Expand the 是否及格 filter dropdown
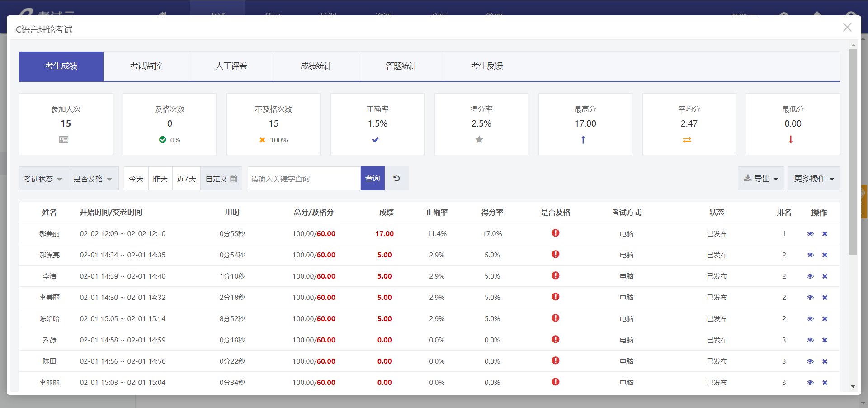868x408 pixels. point(93,178)
